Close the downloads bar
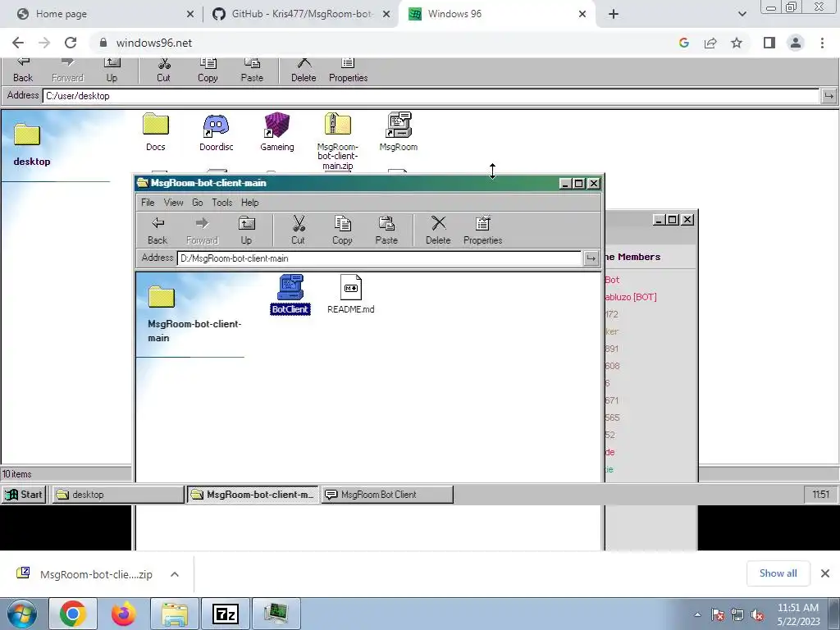840x630 pixels. click(825, 573)
